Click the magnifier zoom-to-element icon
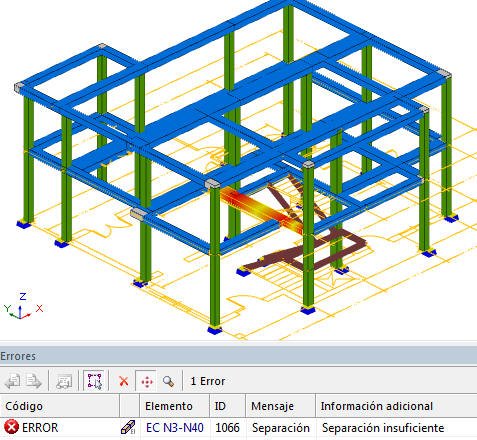Viewport: 477px width, 440px height. [x=168, y=381]
